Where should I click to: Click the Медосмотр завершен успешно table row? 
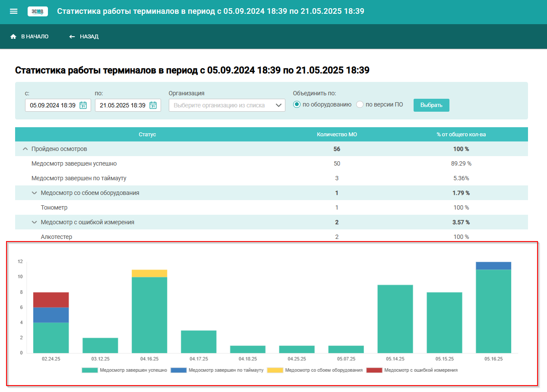[272, 163]
